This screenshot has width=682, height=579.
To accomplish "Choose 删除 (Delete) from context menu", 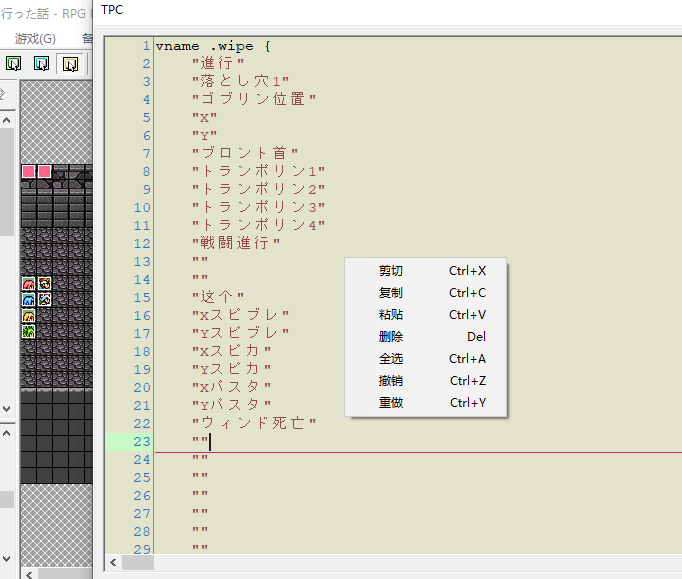I will click(x=426, y=337).
